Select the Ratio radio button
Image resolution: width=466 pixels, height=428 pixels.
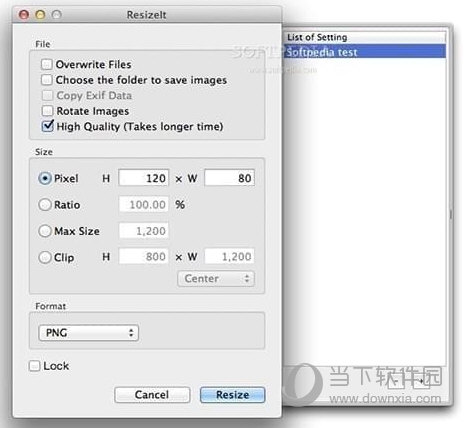45,204
